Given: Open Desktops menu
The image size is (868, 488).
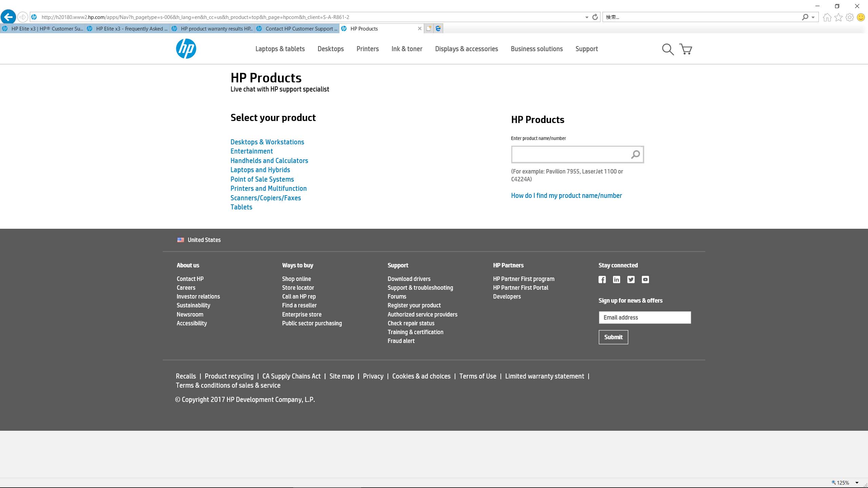Looking at the screenshot, I should 331,49.
